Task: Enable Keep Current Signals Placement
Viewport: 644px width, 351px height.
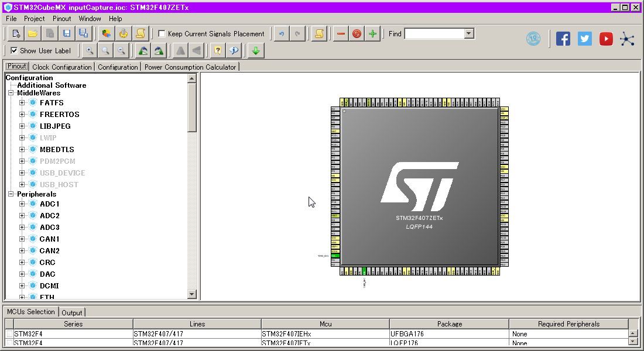Action: point(162,34)
